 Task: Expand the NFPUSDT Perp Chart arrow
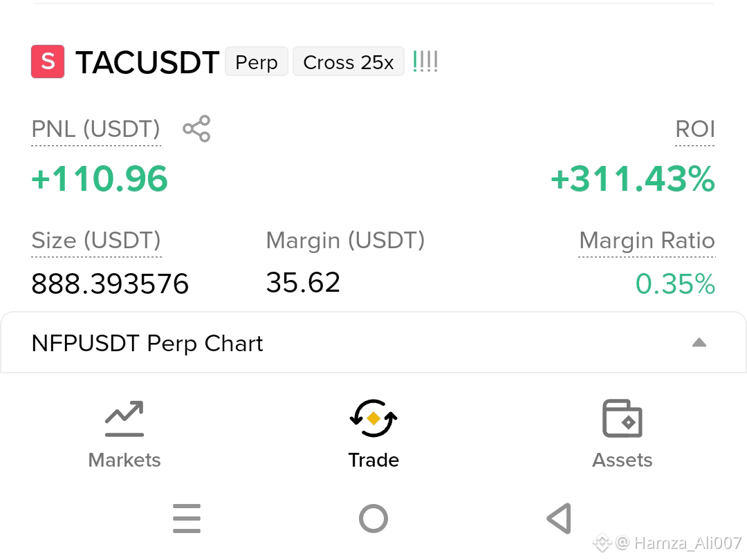pyautogui.click(x=699, y=342)
